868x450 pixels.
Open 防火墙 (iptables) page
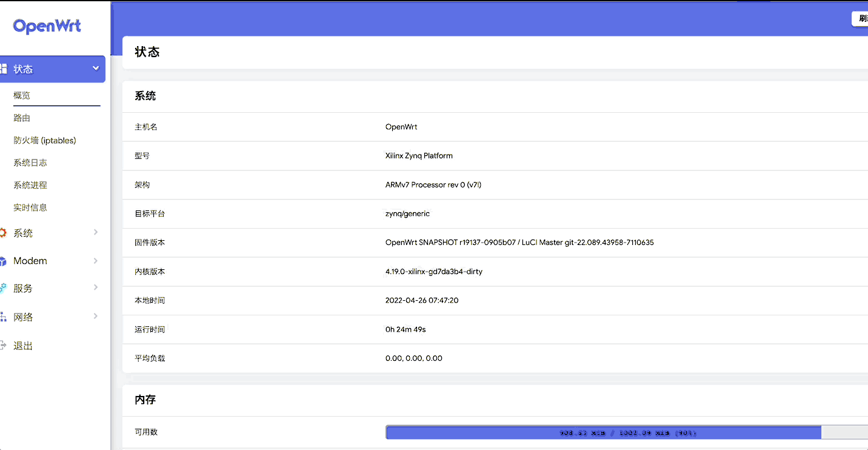point(45,140)
